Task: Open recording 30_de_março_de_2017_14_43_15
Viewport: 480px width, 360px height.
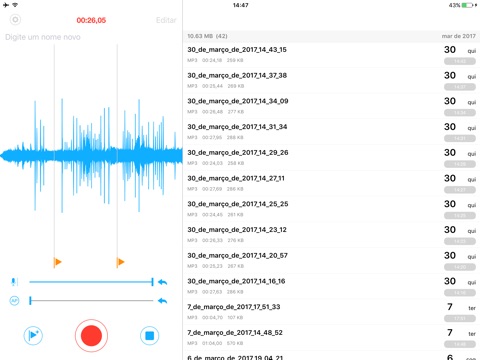Action: point(331,55)
